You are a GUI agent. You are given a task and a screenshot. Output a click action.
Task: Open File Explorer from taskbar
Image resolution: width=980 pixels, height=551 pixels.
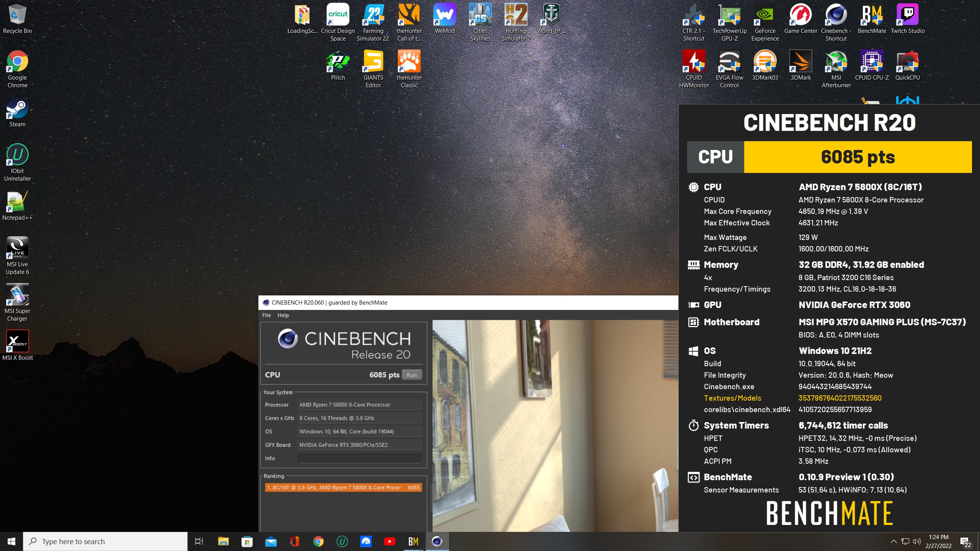[x=223, y=541]
